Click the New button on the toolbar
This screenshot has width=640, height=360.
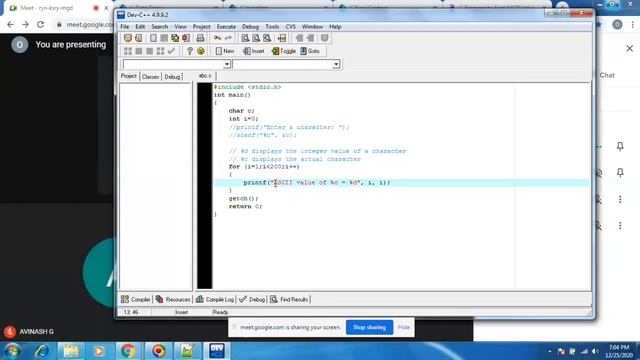pyautogui.click(x=225, y=51)
